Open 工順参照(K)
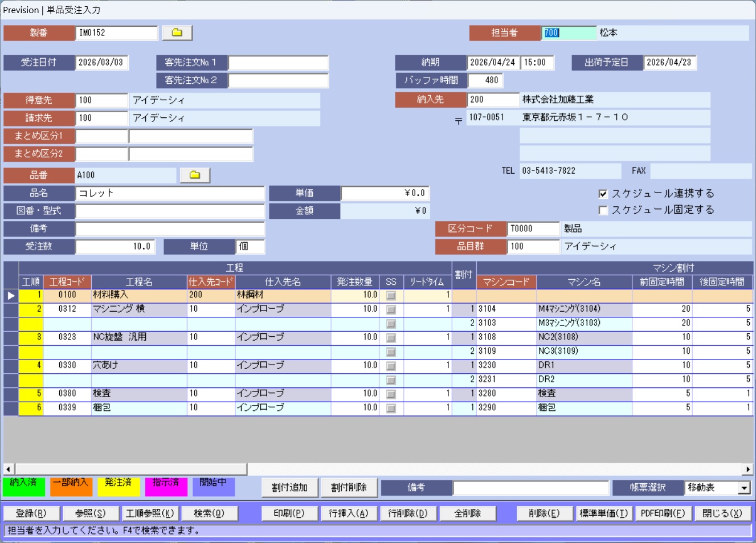Image resolution: width=756 pixels, height=543 pixels. 150,513
